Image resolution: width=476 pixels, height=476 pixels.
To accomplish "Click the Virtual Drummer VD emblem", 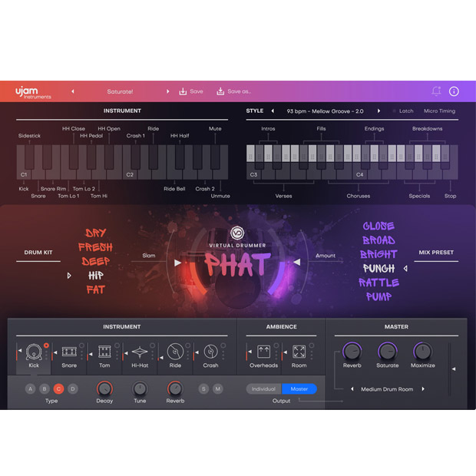I will pos(237,233).
